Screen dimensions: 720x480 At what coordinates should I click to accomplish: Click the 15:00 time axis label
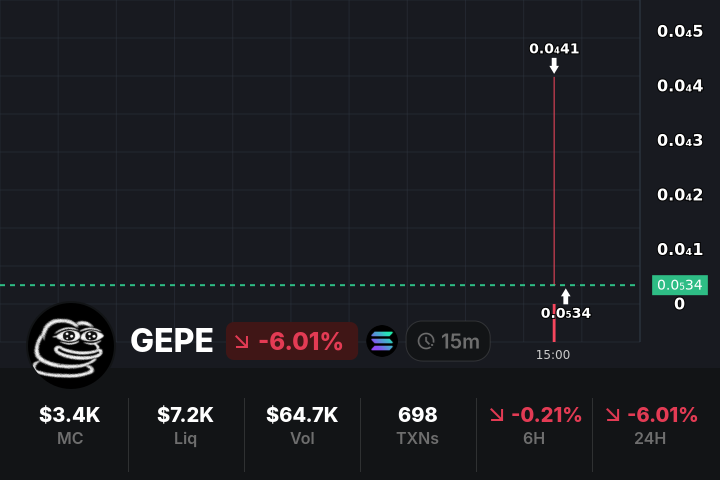553,354
